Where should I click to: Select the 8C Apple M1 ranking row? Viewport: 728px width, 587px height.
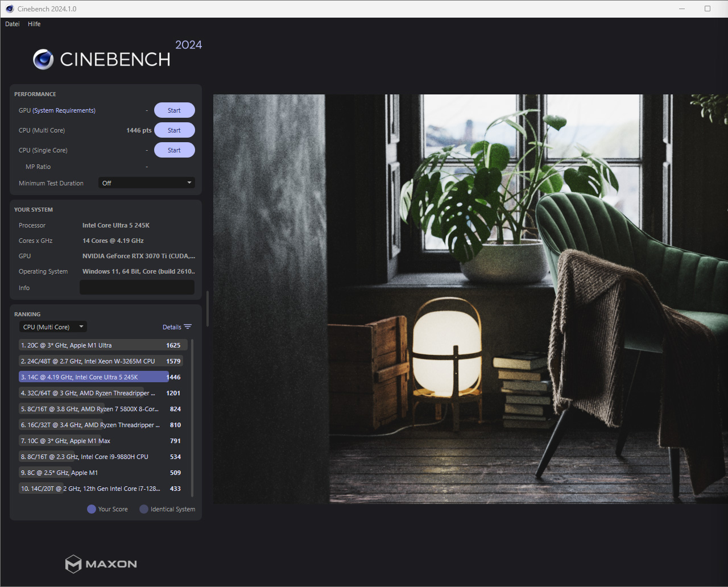coord(103,473)
